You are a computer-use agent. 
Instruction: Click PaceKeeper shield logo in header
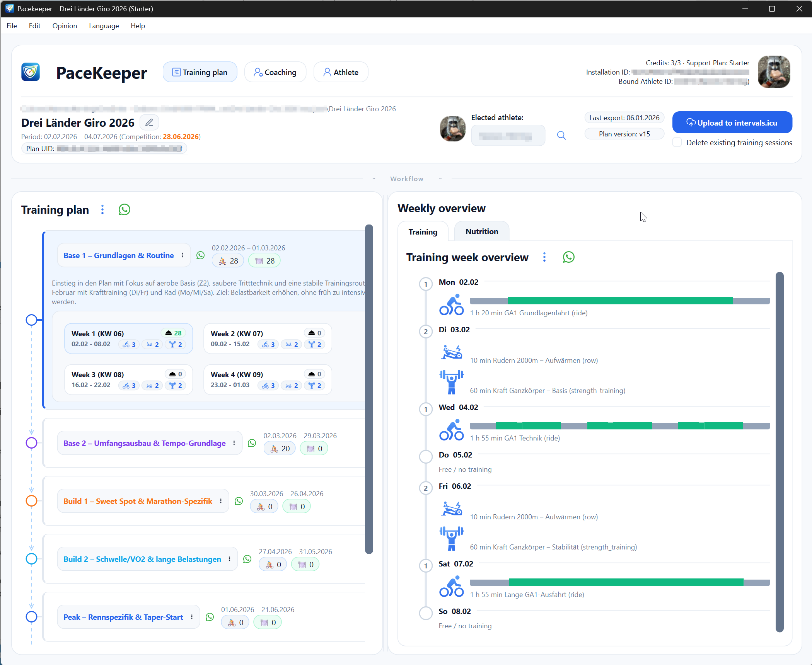point(31,72)
